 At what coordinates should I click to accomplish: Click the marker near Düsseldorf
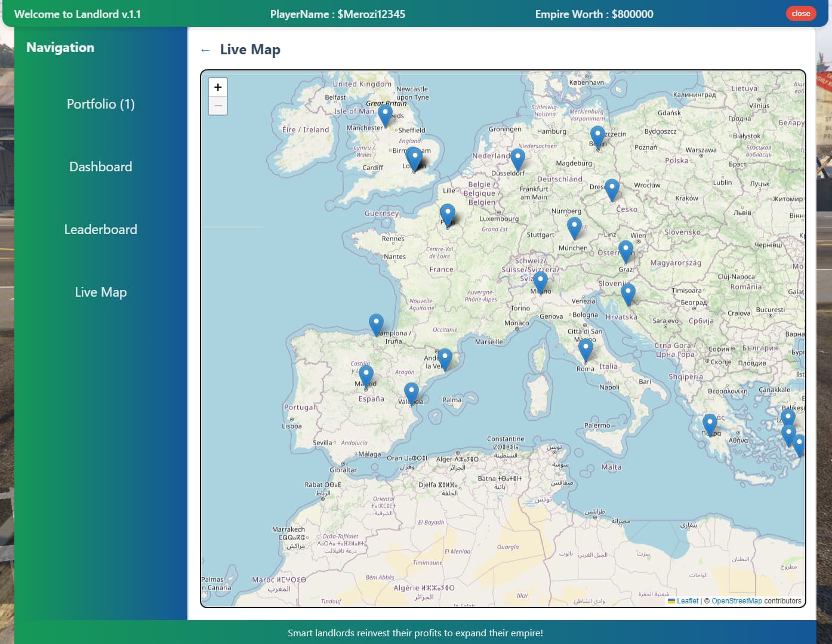click(x=517, y=159)
